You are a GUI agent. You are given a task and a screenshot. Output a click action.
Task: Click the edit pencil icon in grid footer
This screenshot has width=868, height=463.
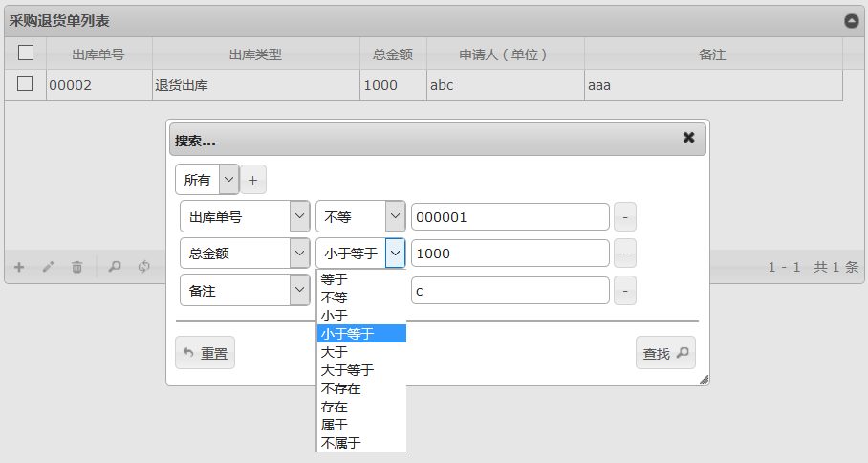(48, 267)
